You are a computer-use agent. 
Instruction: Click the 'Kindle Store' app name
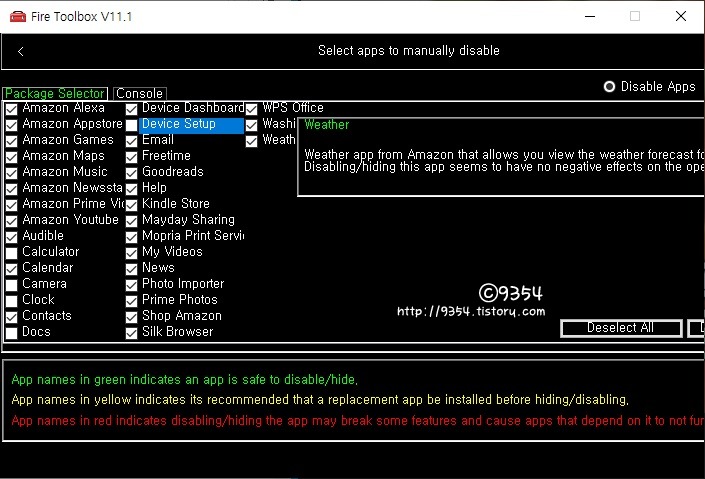coord(176,203)
